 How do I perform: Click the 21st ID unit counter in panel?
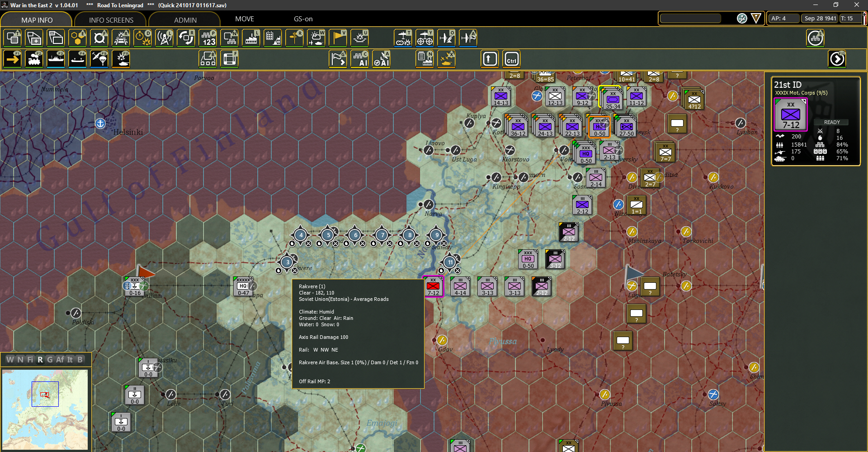point(791,114)
